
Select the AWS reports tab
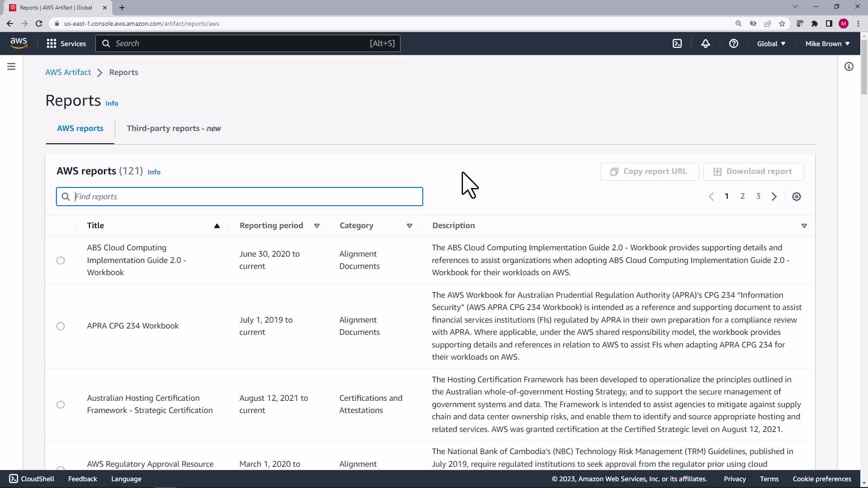[80, 128]
